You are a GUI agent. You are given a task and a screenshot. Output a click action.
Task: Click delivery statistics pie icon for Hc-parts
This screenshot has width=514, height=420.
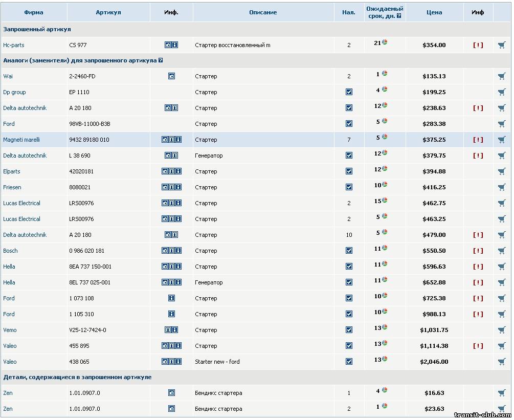pyautogui.click(x=385, y=42)
